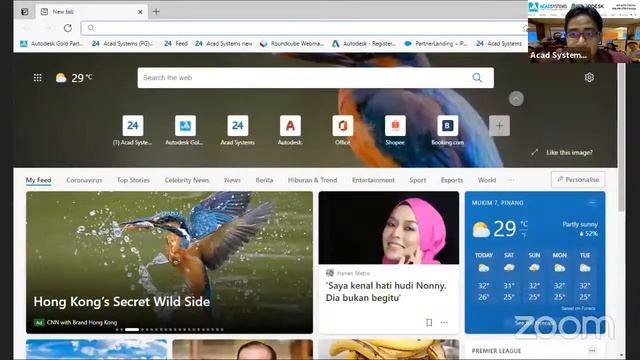Open the tab actions menu icon
Image resolution: width=640 pixels, height=360 pixels.
coord(24,11)
